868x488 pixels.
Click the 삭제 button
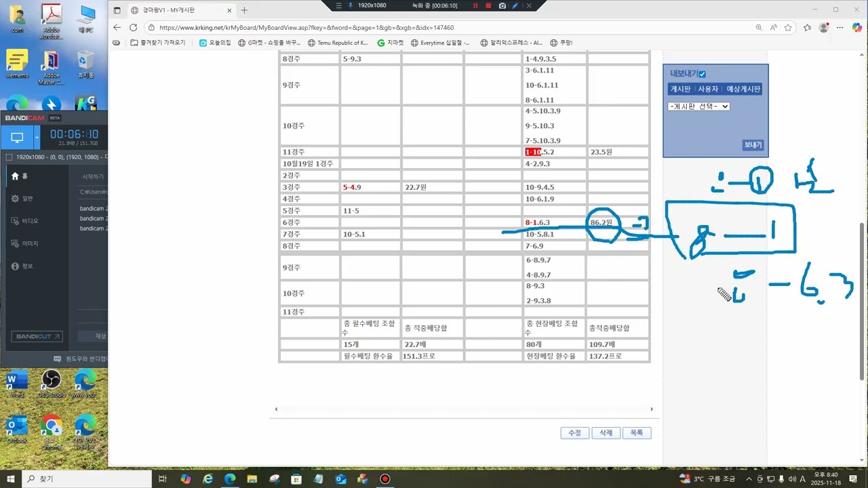pos(606,433)
